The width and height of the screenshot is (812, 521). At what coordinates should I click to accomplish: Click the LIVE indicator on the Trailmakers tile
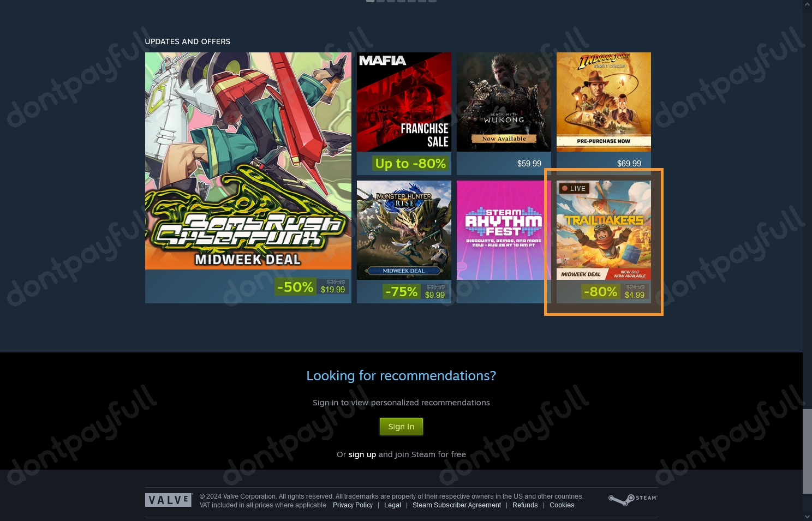[574, 188]
